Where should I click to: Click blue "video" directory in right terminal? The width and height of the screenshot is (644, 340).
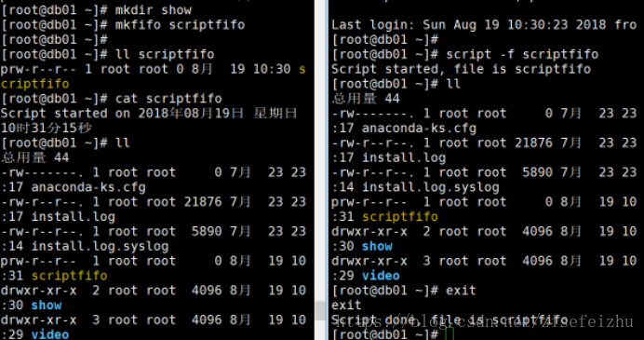[x=381, y=276]
